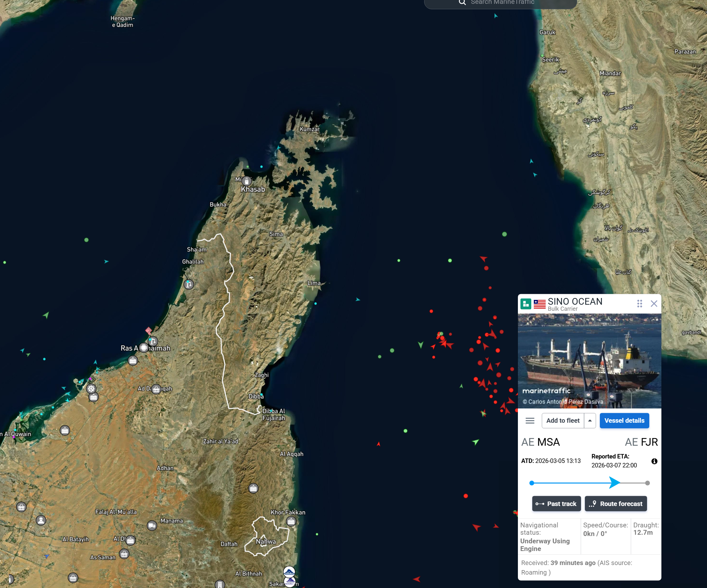Click the voyage progress arrow indicator
The height and width of the screenshot is (588, 707).
(x=614, y=483)
